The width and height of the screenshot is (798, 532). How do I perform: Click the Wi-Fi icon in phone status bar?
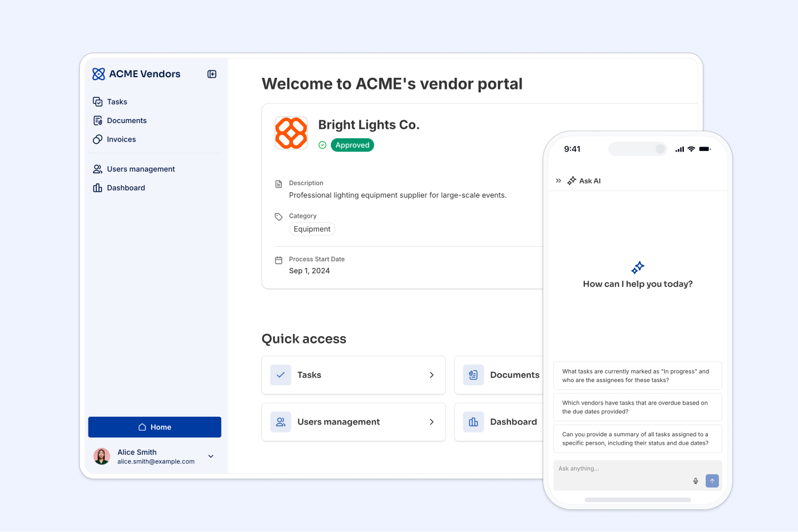pos(692,149)
